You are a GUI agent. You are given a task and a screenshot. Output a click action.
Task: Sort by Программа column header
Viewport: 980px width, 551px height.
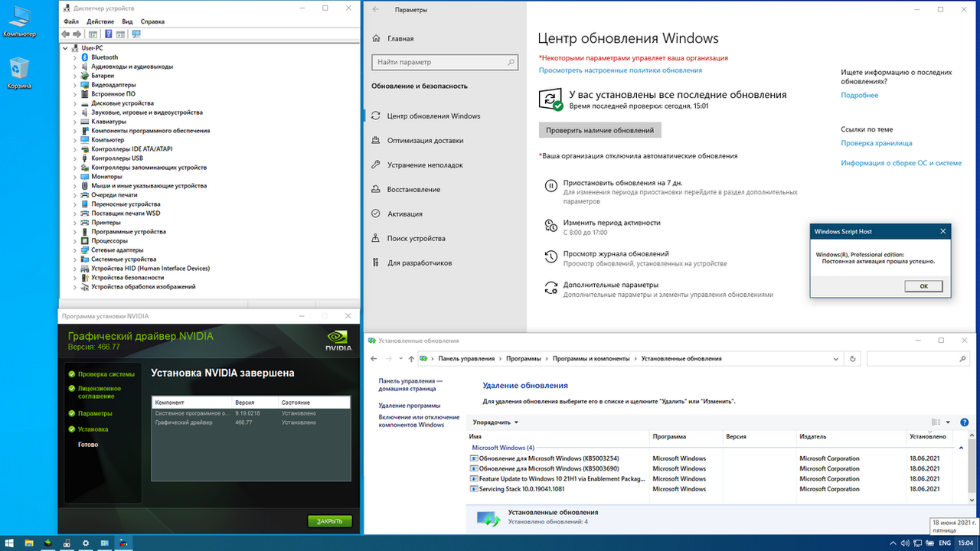coord(686,437)
